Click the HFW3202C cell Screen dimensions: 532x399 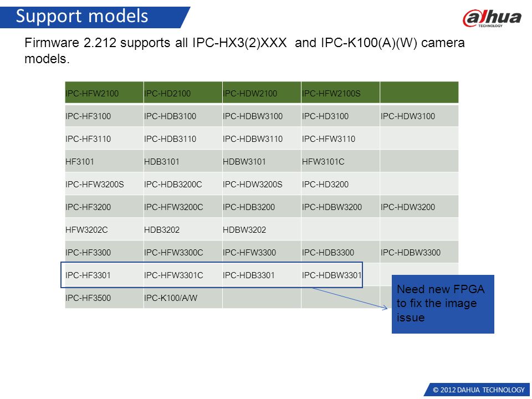[104, 229]
